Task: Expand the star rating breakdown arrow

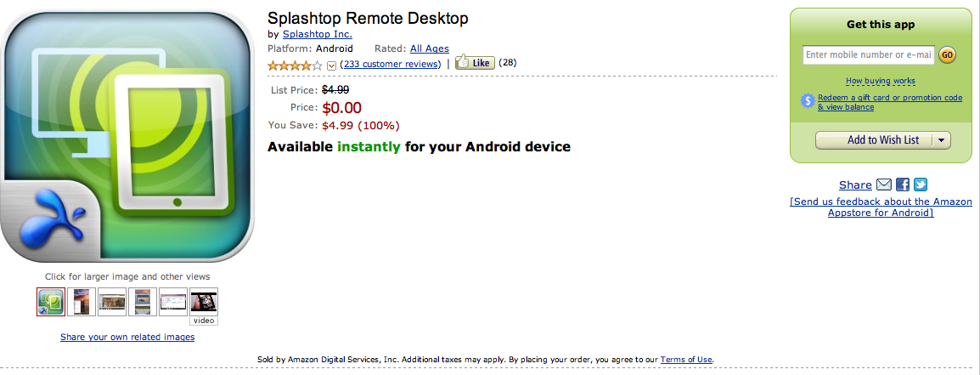Action: (x=332, y=65)
